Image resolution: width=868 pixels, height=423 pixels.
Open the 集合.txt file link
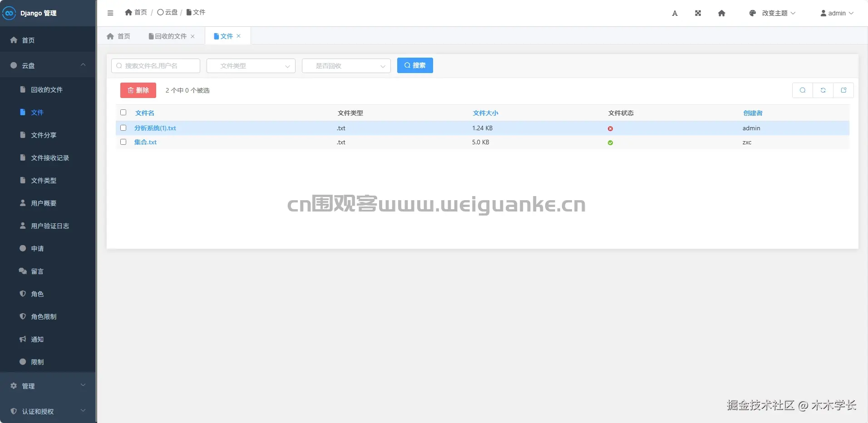(145, 143)
